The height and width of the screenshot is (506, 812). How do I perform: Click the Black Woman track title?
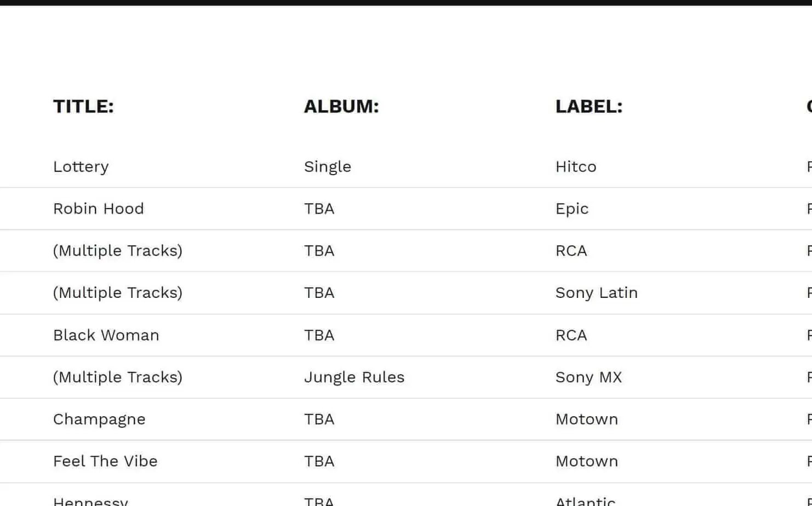tap(106, 335)
